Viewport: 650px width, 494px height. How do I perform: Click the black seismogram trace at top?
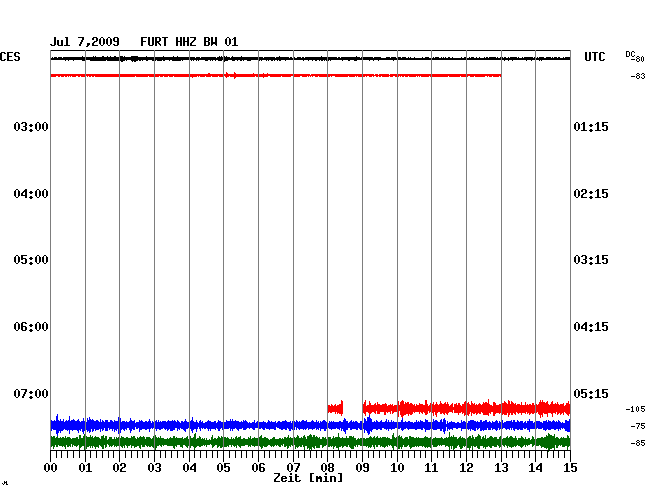(310, 58)
